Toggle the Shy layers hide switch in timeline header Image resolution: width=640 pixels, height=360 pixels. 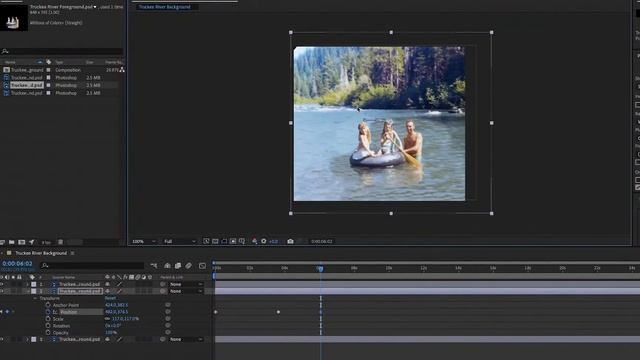point(167,266)
